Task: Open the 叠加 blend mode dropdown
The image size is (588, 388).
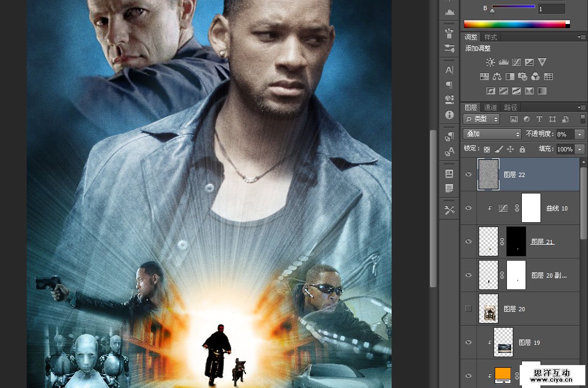Action: pyautogui.click(x=492, y=134)
